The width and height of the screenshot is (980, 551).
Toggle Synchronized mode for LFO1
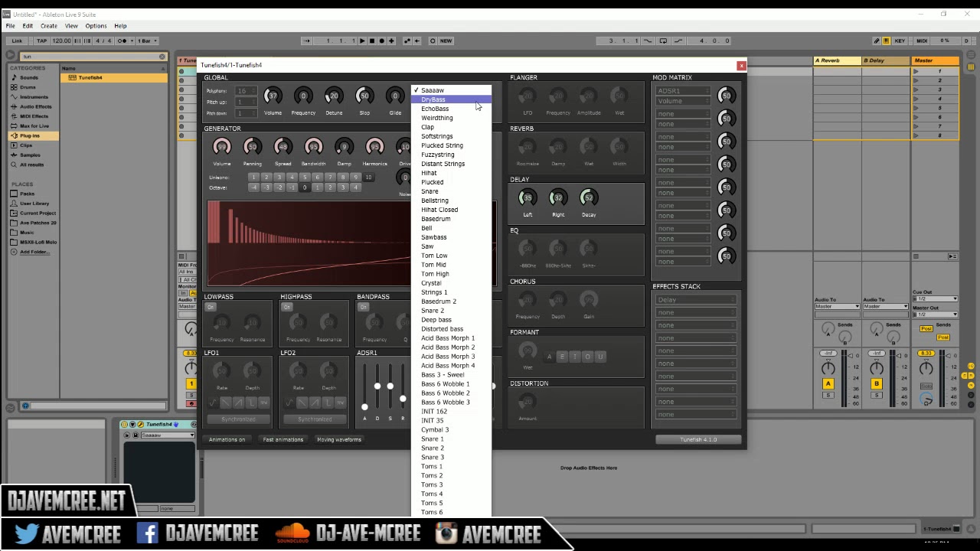click(238, 419)
